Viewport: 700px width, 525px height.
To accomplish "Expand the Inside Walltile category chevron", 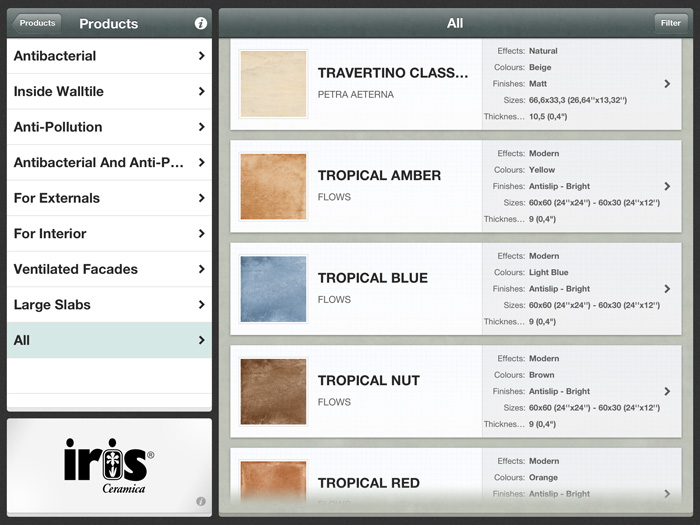I will pos(201,92).
